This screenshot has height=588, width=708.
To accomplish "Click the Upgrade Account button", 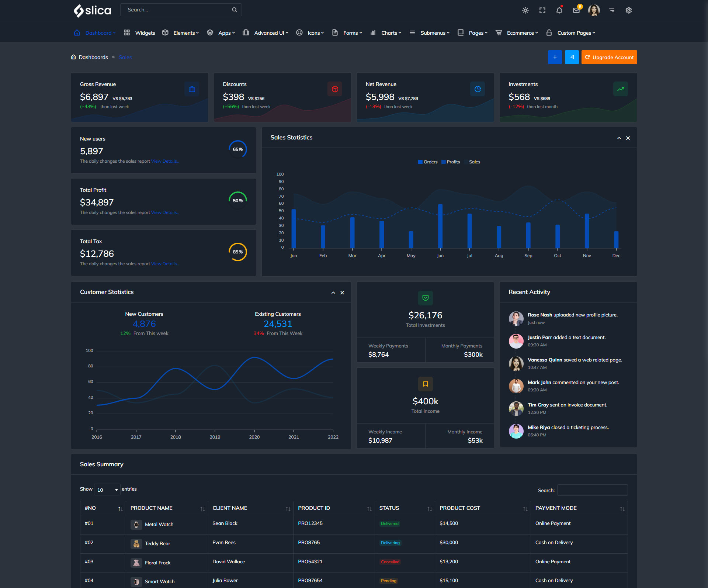I will (x=609, y=57).
